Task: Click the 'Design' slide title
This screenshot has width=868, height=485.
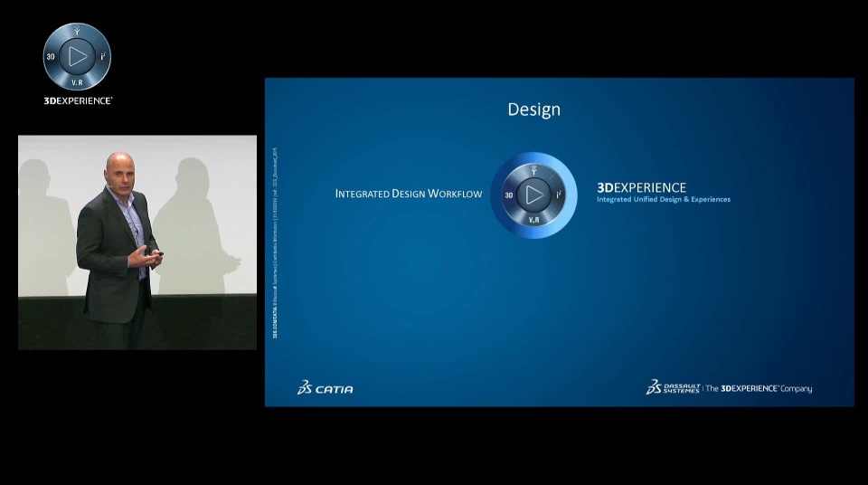Action: pyautogui.click(x=533, y=109)
